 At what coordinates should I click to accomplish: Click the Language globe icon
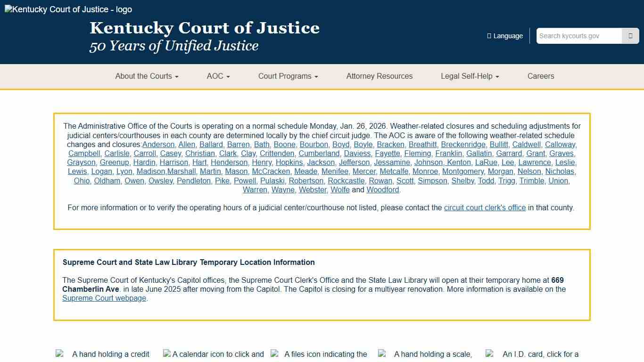click(488, 36)
